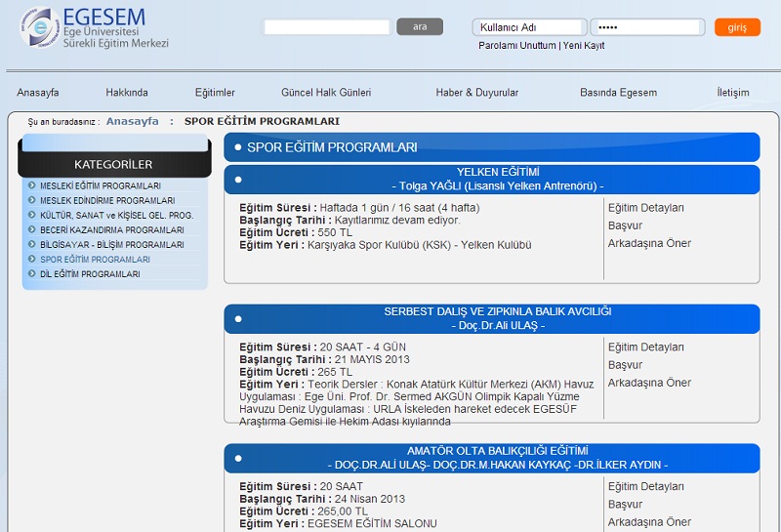The height and width of the screenshot is (532, 781).
Task: Click Arkadaşına Öner for Serbest Dalış course
Action: tap(649, 383)
